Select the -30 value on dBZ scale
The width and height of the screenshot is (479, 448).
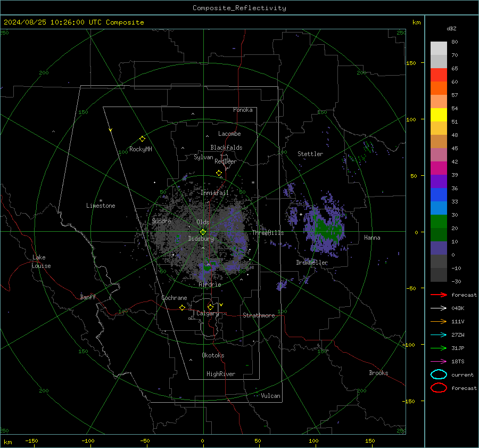(x=457, y=281)
